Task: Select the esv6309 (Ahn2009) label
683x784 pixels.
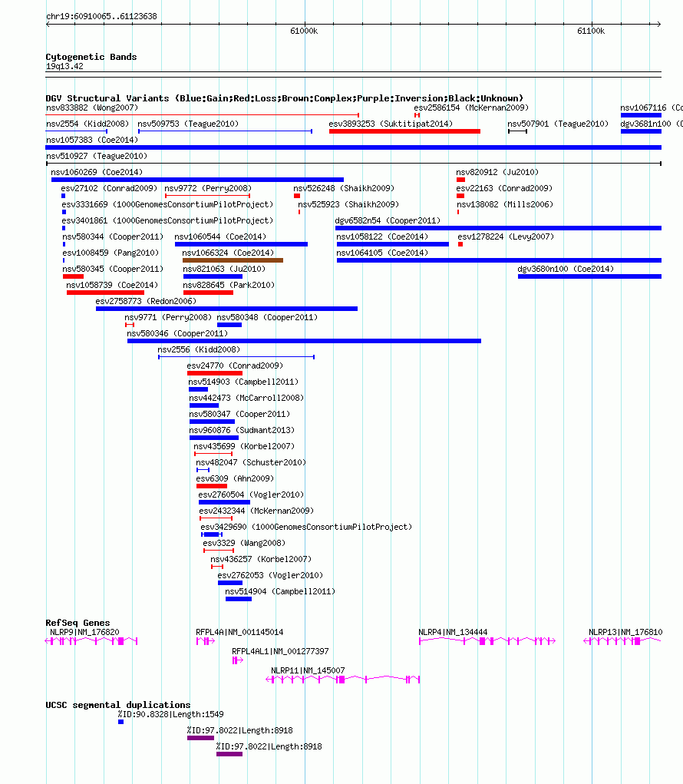Action: 235,478
